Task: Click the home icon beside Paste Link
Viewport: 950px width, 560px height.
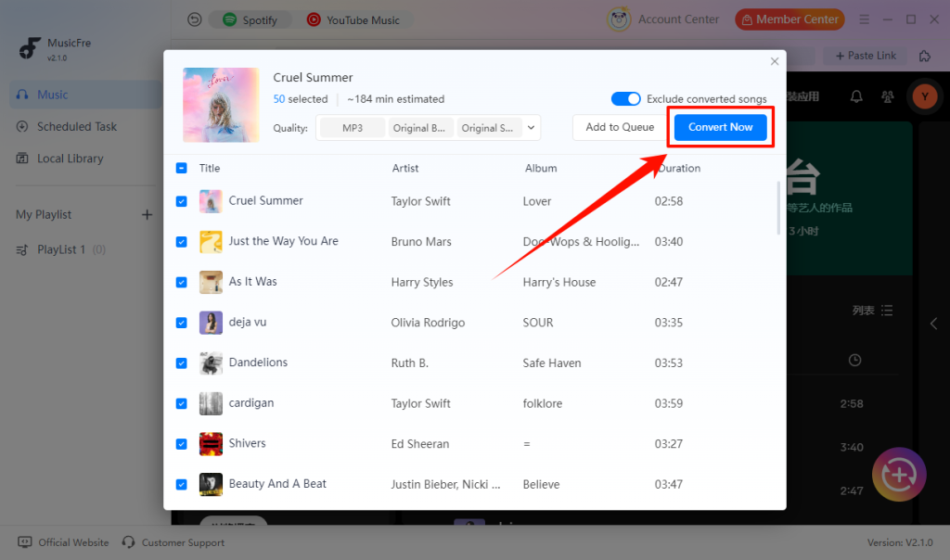Action: pos(925,57)
